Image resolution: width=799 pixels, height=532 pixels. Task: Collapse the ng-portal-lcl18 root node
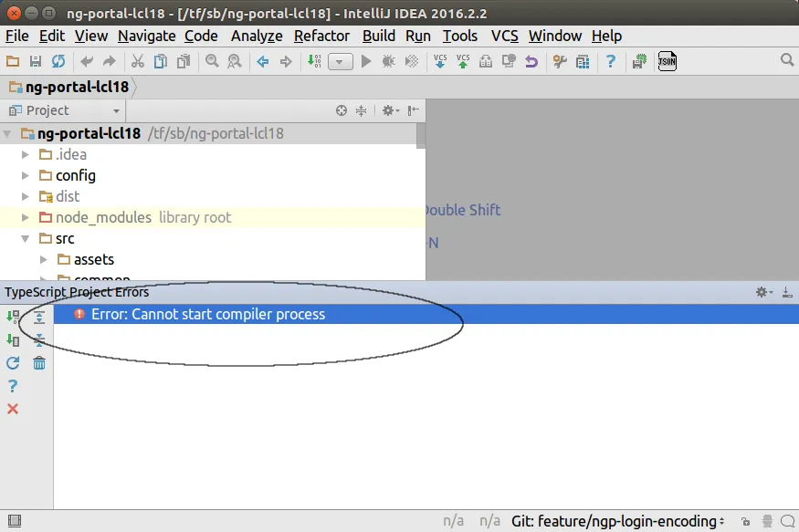click(x=7, y=134)
